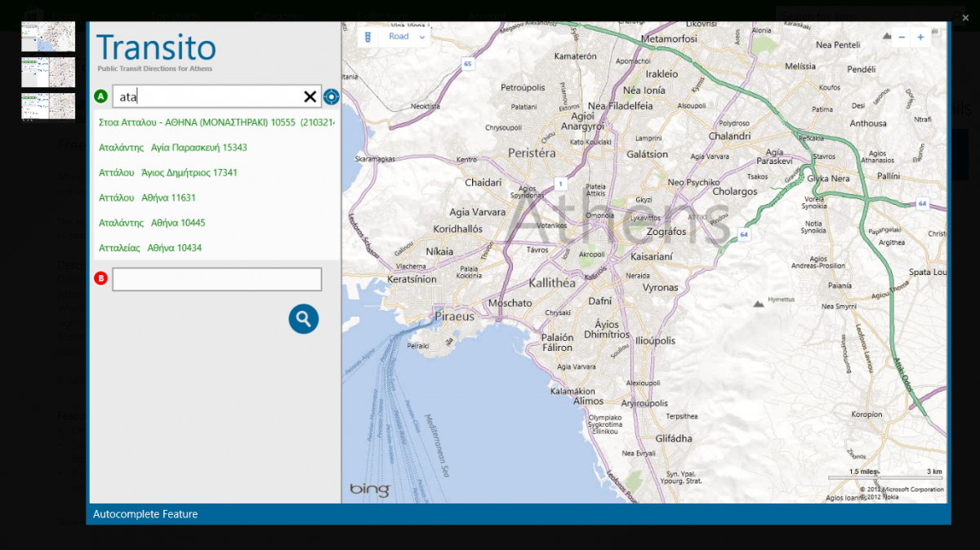Viewport: 980px width, 550px height.
Task: Click the Chalandri map label
Action: click(729, 136)
